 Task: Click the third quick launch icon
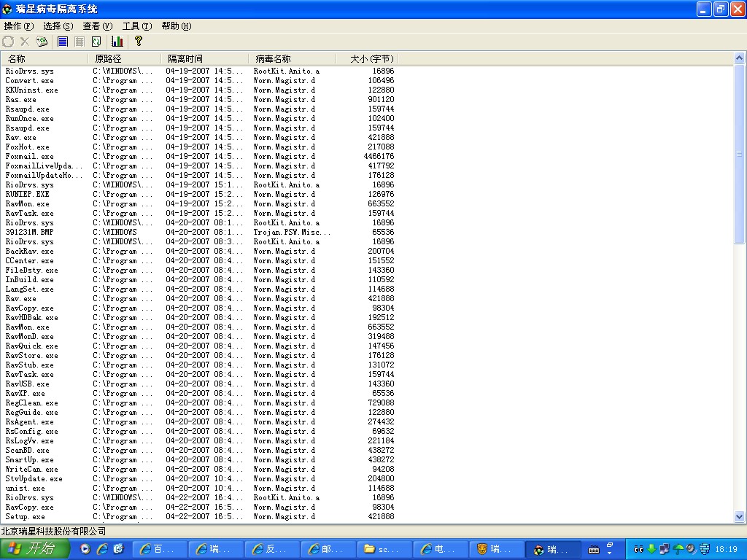pyautogui.click(x=118, y=549)
